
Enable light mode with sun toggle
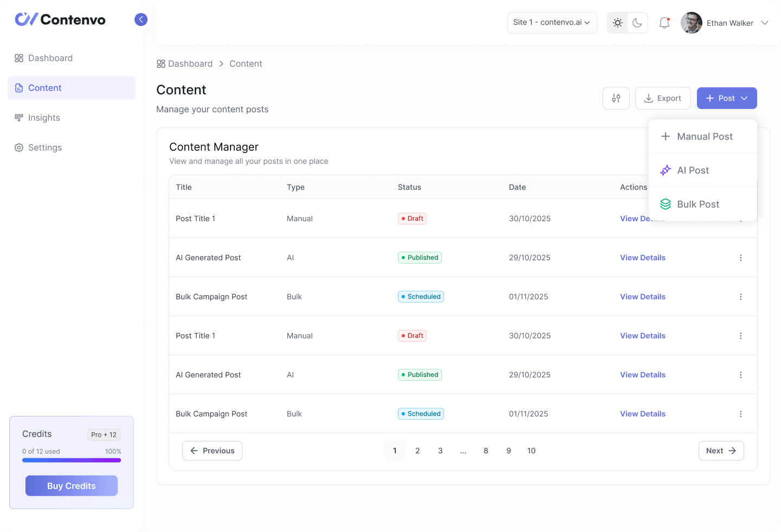click(617, 23)
